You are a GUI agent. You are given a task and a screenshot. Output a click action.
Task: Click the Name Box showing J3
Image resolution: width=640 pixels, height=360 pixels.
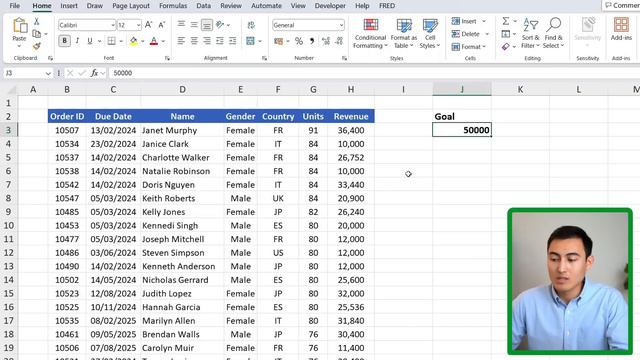pyautogui.click(x=28, y=73)
